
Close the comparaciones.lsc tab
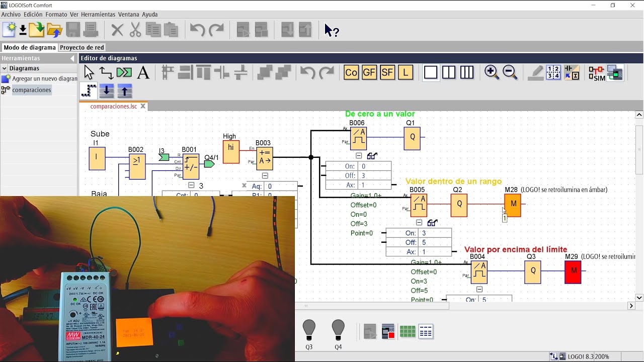point(143,106)
